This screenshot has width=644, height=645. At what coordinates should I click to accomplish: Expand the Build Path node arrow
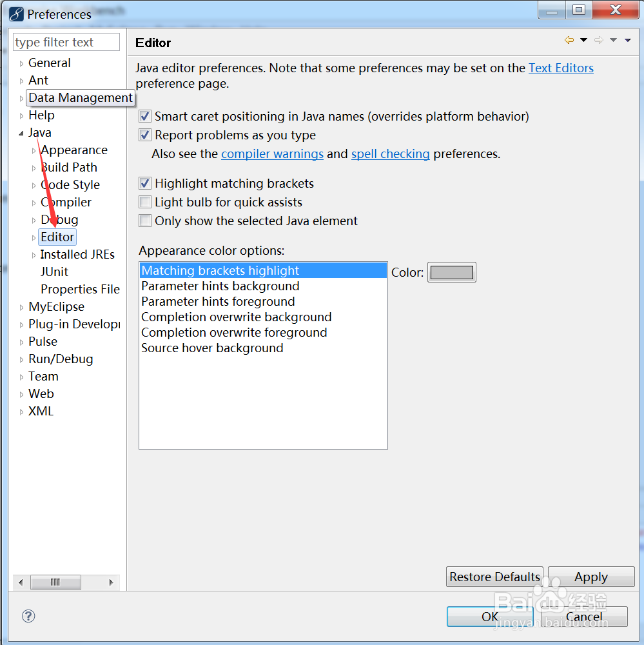(34, 168)
